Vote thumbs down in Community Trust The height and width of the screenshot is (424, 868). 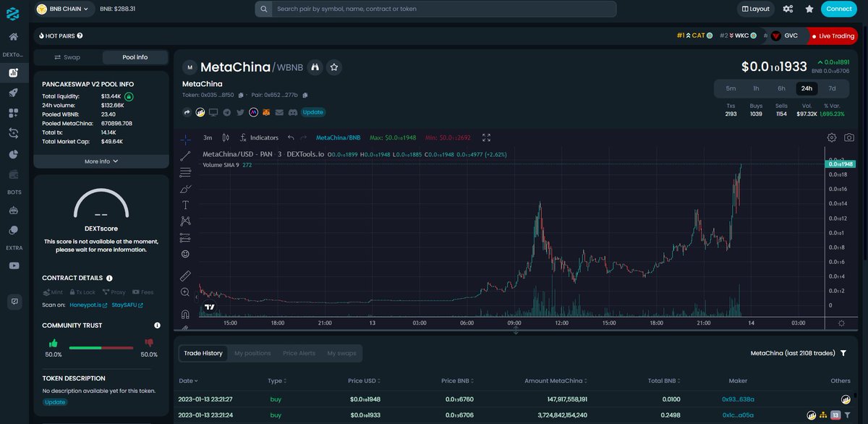tap(149, 344)
